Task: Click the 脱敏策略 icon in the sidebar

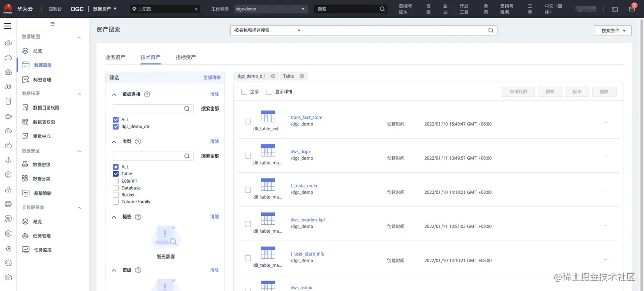Action: [x=25, y=193]
